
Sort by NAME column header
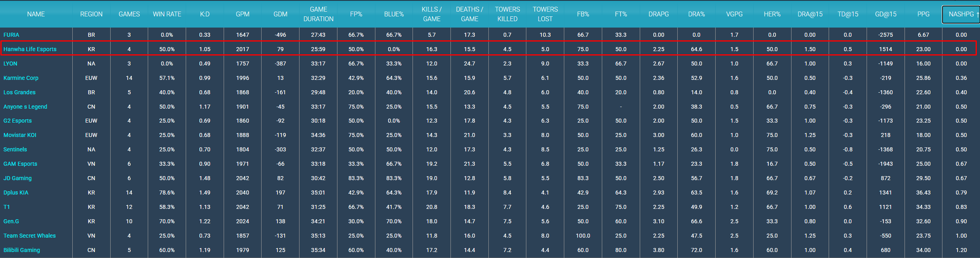coord(36,14)
